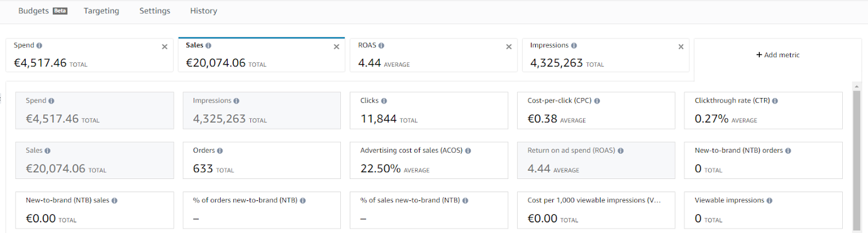
Task: Go to the Settings tab
Action: coord(155,11)
